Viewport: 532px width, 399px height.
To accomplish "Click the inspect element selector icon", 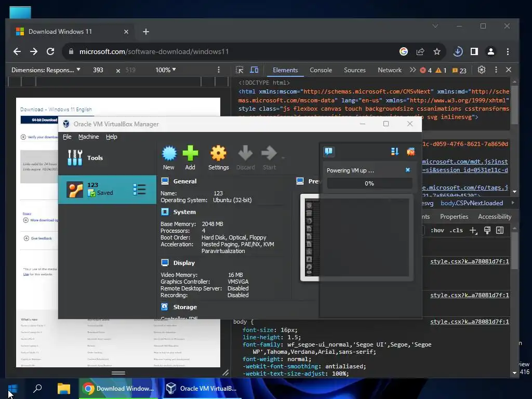I will pyautogui.click(x=240, y=70).
